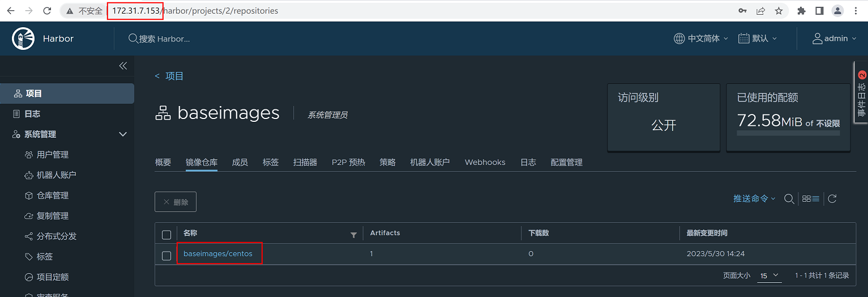Viewport: 868px width, 297px height.
Task: Open the page size dropdown
Action: coord(769,275)
